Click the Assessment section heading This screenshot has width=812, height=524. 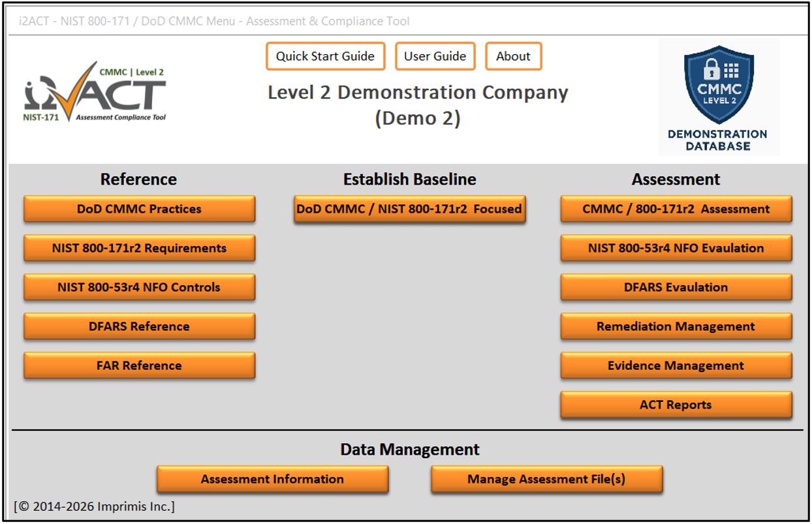pos(676,179)
